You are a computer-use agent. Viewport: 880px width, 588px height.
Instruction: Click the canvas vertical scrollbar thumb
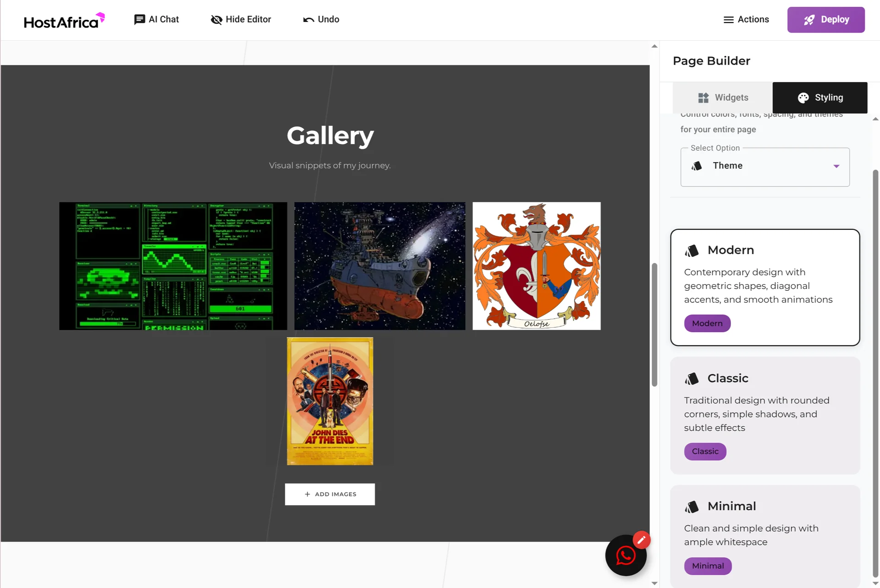point(654,325)
